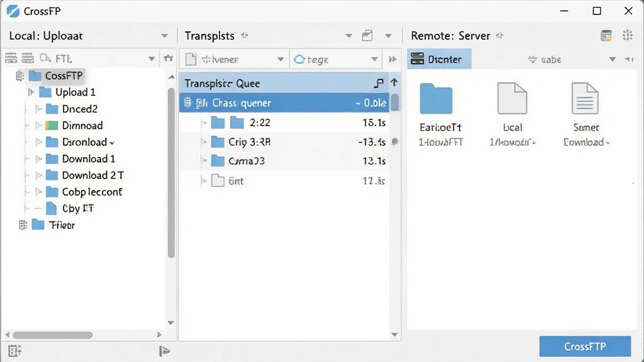Select the 6nt file queue item
644x362 pixels.
tap(284, 180)
